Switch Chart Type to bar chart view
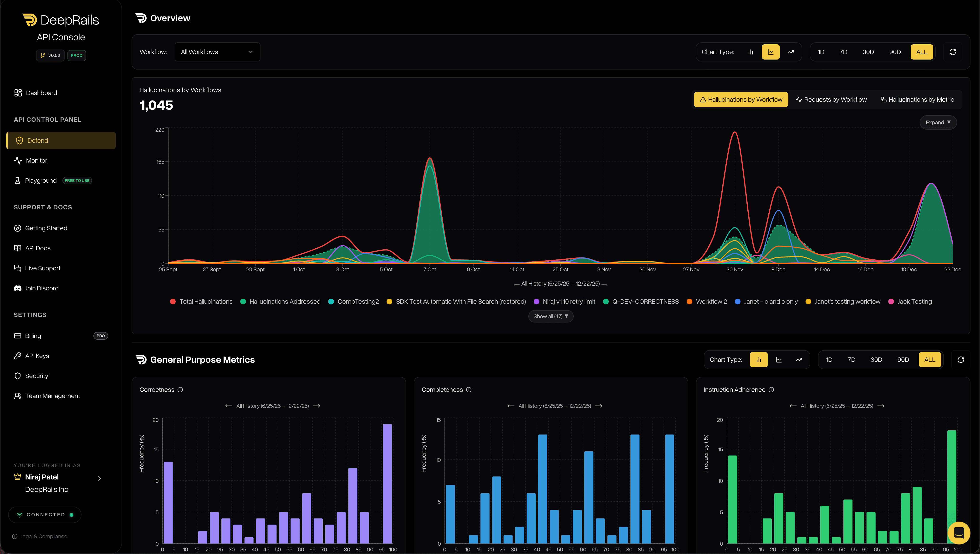The height and width of the screenshot is (554, 980). click(751, 52)
